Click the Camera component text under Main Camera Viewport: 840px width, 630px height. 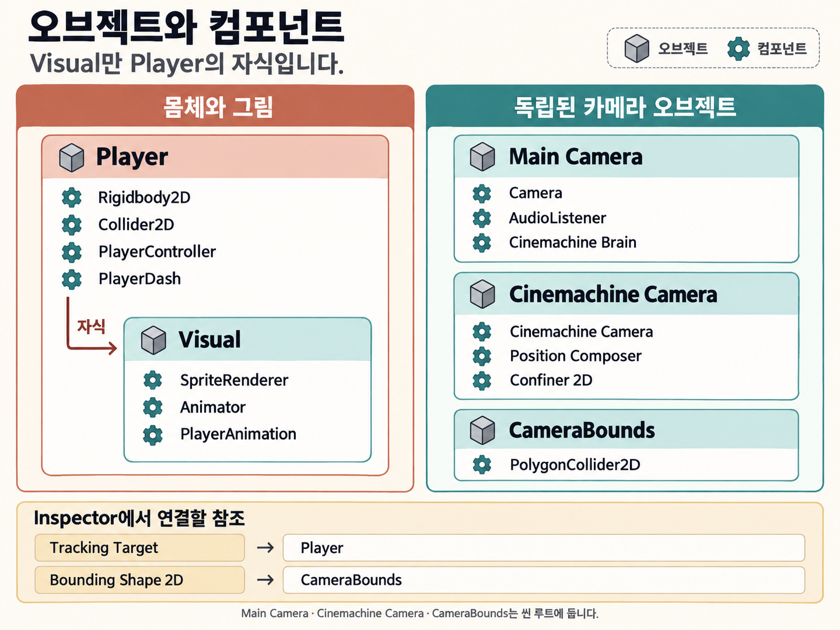(x=536, y=193)
